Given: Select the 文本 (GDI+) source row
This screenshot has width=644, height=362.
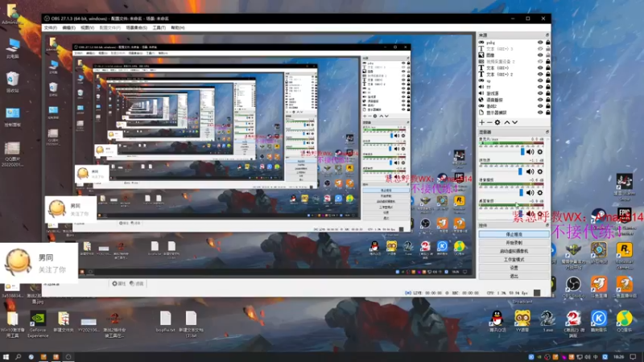Looking at the screenshot, I should click(x=514, y=68).
